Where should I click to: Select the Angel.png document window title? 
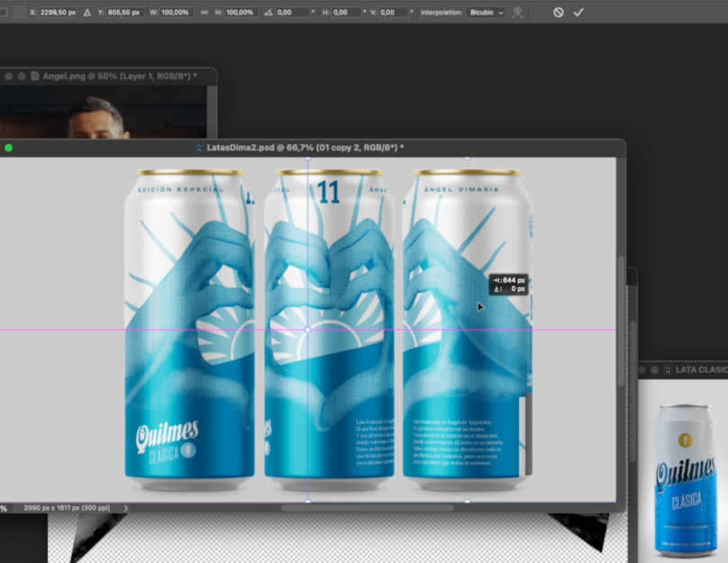[120, 77]
